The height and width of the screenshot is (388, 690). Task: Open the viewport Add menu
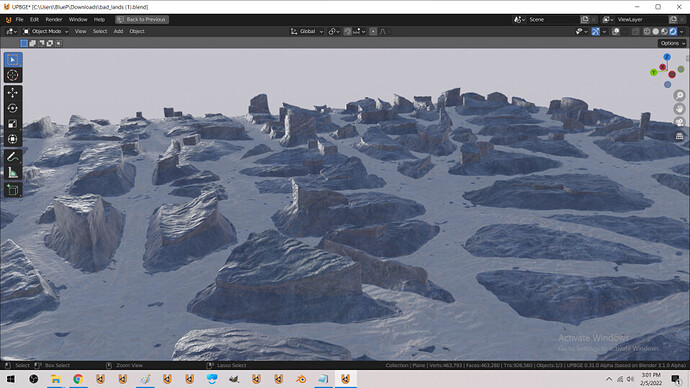click(118, 31)
